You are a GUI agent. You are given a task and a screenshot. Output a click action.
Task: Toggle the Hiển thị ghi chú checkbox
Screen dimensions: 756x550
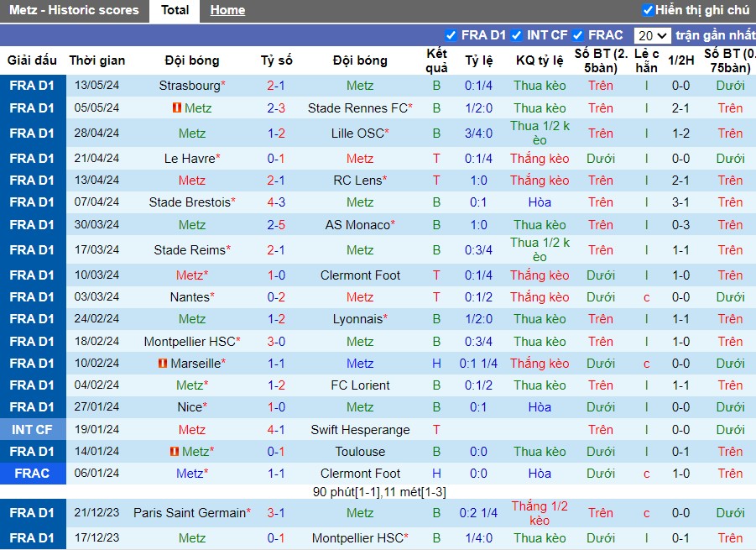click(648, 9)
